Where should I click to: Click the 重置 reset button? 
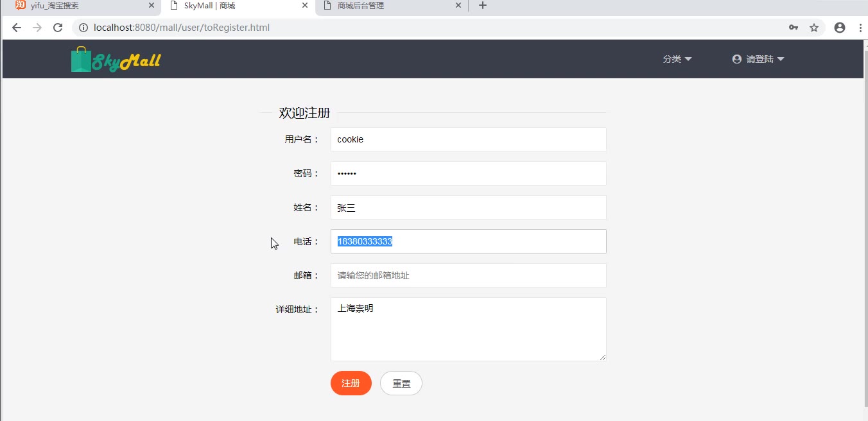(401, 383)
